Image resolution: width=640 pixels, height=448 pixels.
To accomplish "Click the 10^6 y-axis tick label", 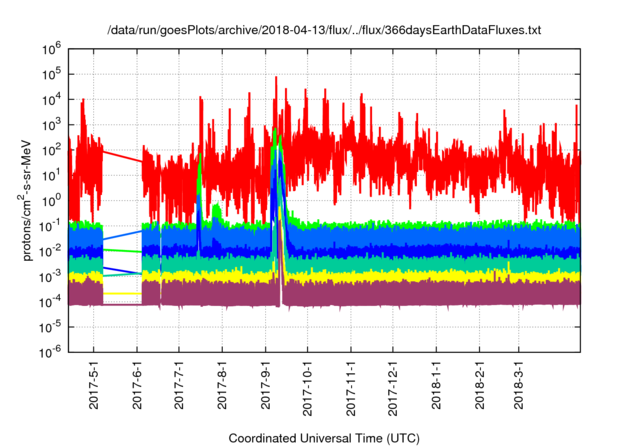I will [x=51, y=49].
